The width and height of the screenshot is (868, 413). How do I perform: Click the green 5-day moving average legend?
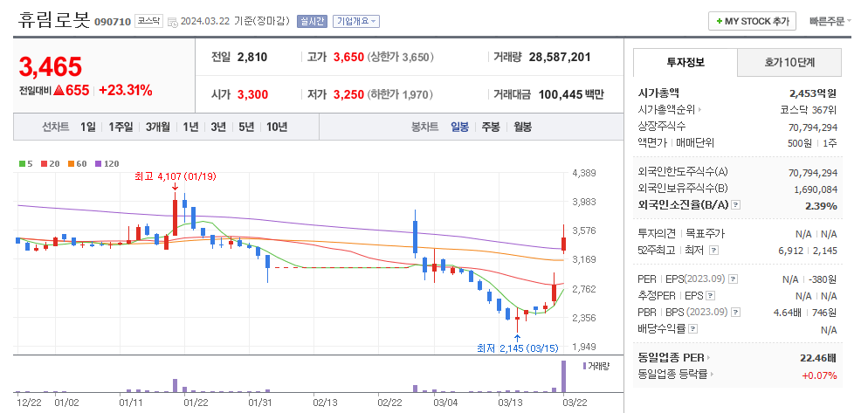click(x=26, y=164)
